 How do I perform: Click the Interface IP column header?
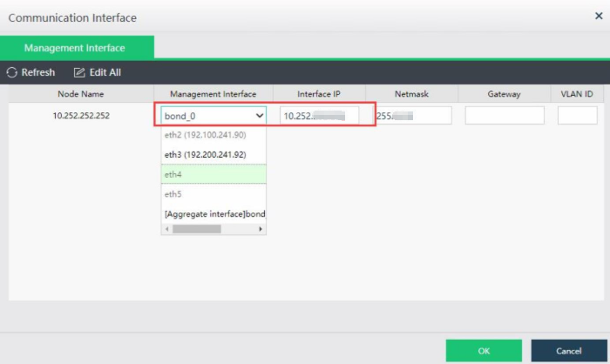click(x=319, y=94)
